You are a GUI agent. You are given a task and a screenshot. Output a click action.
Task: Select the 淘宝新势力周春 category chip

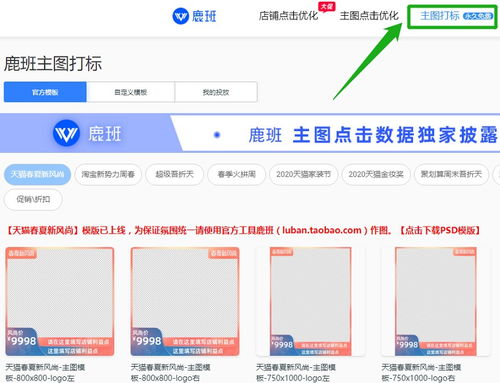108,174
